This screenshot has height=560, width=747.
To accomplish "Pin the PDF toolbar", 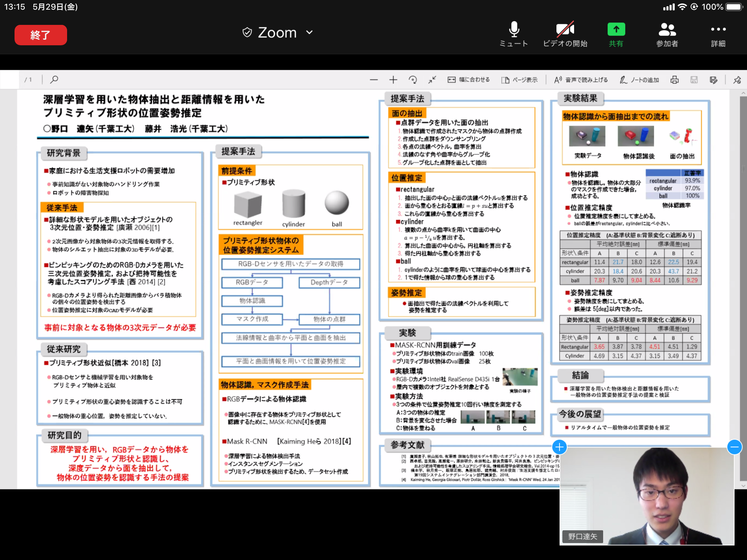I will [737, 80].
